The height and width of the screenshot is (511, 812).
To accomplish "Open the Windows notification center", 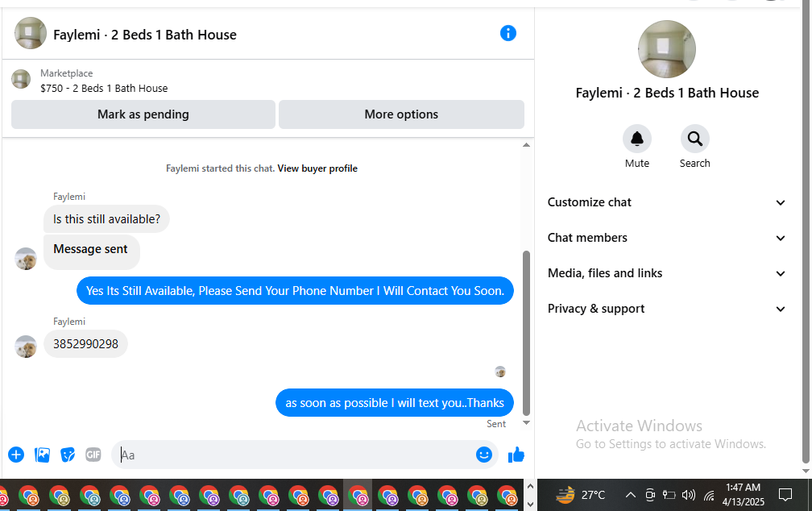I will [785, 495].
